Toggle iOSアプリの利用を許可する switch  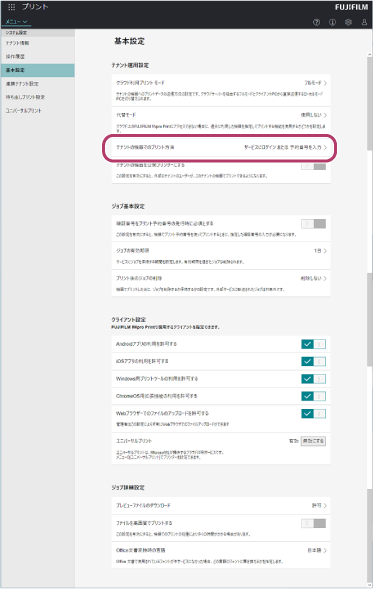313,361
